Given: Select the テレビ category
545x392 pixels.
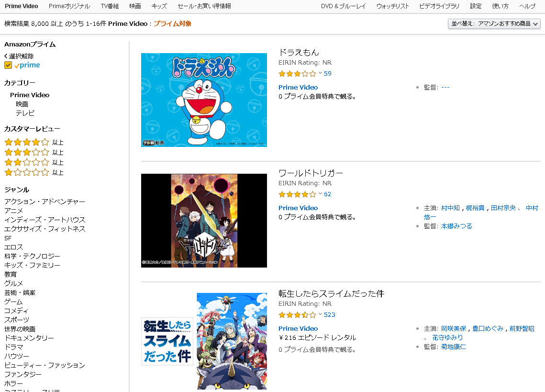Looking at the screenshot, I should (25, 113).
